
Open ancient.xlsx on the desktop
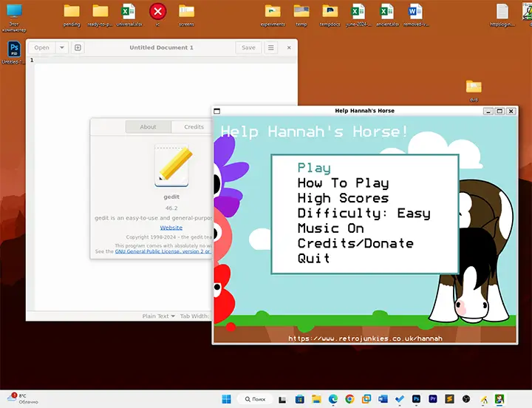[x=387, y=16]
